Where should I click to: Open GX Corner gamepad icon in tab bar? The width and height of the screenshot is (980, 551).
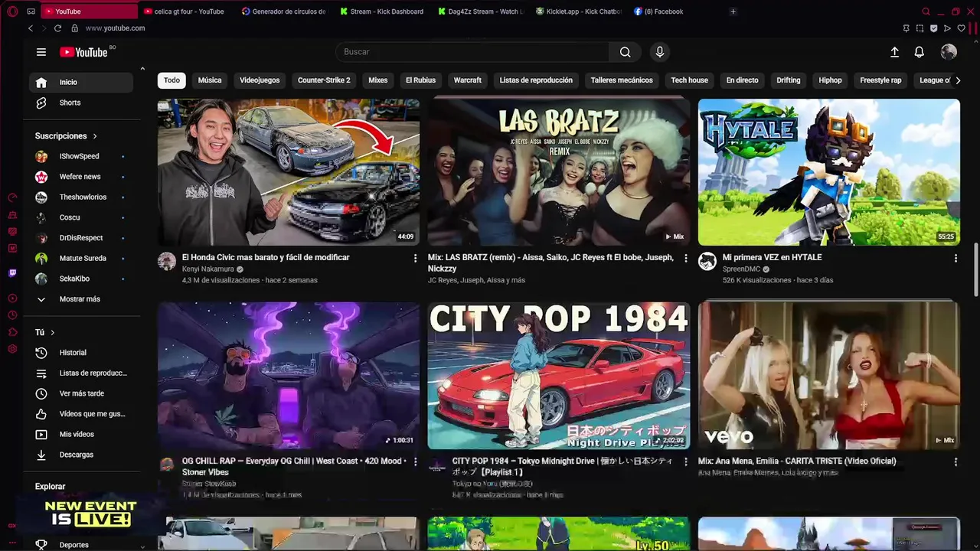click(31, 11)
